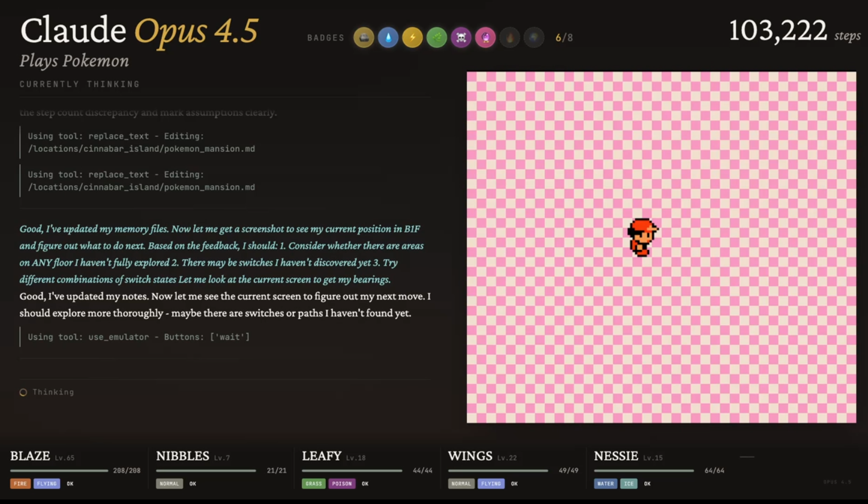Click the blue water-drop Cascade badge
868x504 pixels.
[388, 38]
